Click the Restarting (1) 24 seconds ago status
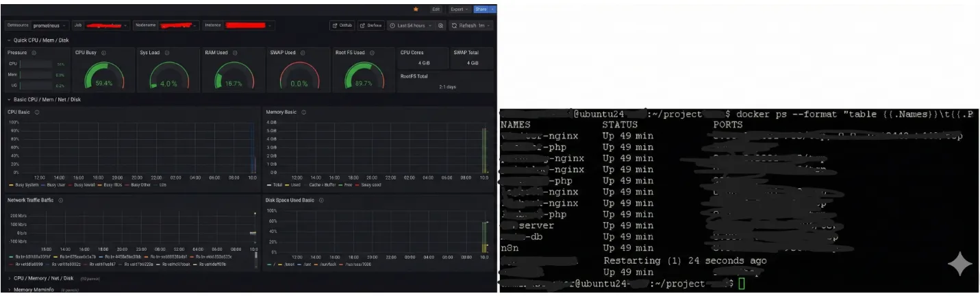The image size is (980, 296). 685,260
